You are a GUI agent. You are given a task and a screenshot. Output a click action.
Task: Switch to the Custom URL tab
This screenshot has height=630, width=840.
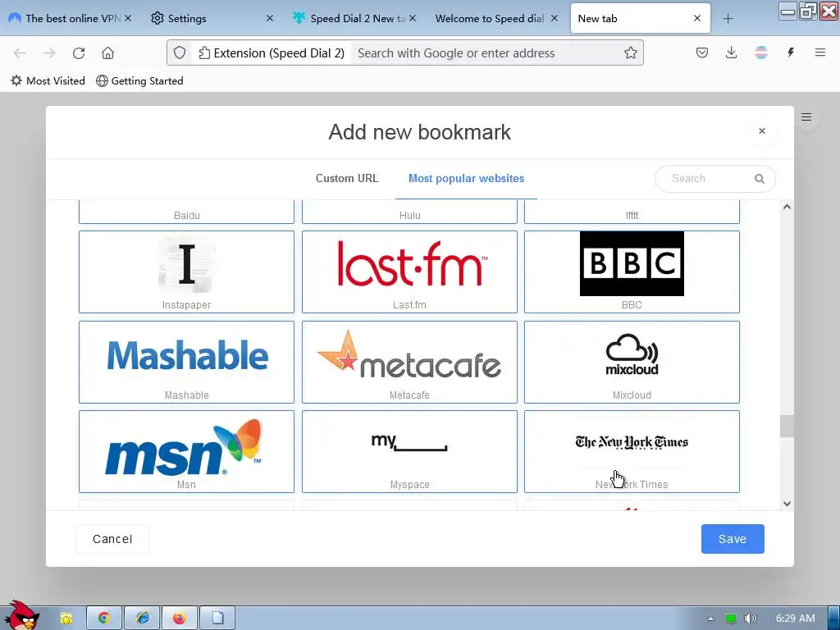(x=347, y=178)
